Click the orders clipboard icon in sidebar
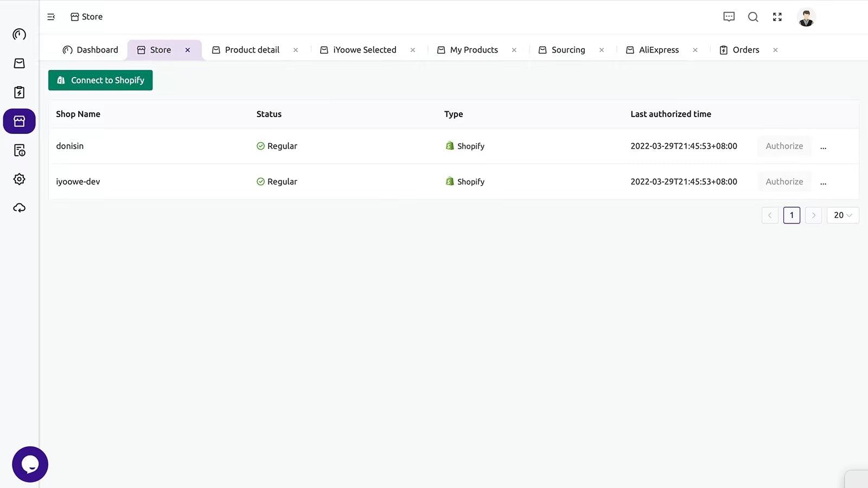Image resolution: width=868 pixels, height=488 pixels. coord(19,92)
